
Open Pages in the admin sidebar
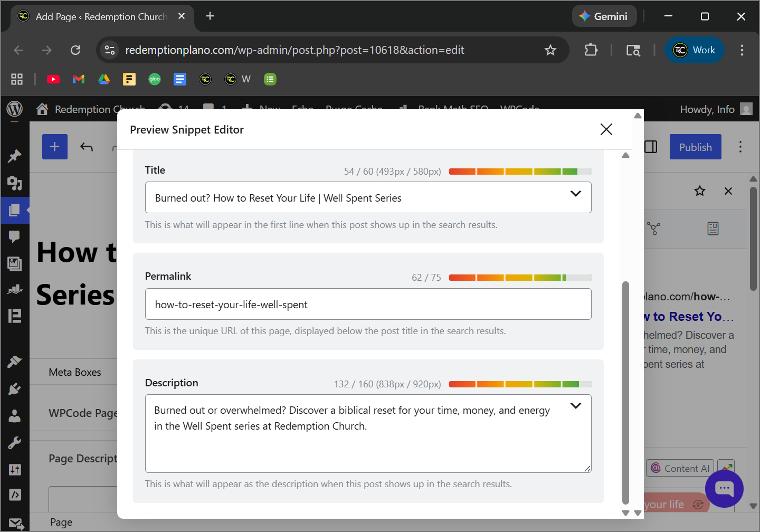(15, 210)
